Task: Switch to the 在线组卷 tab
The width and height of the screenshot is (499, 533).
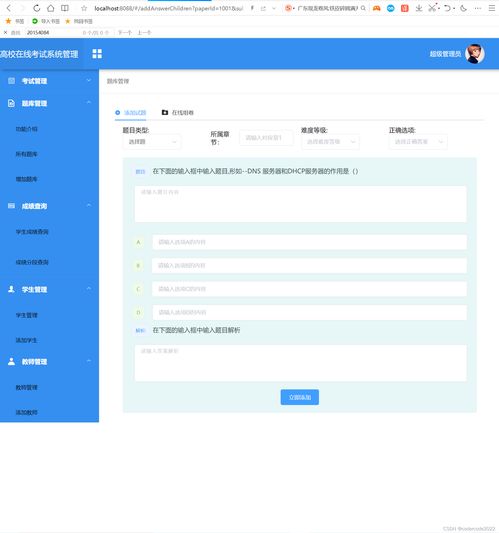Action: [x=178, y=113]
